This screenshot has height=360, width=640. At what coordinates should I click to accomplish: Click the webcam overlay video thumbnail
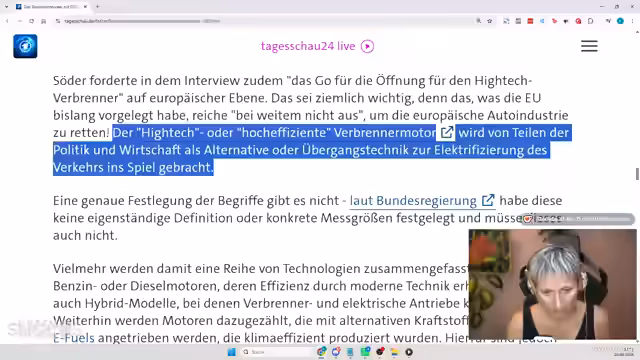click(x=553, y=284)
